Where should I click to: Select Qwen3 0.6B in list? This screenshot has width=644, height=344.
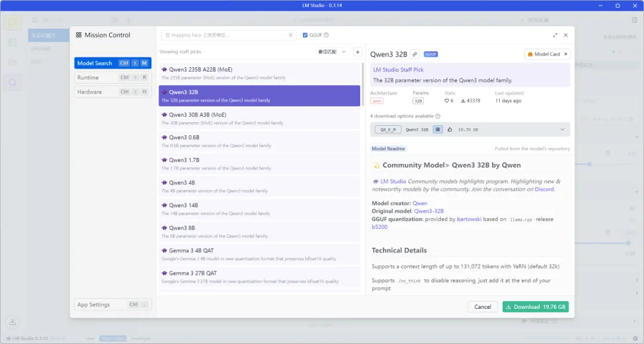(259, 141)
